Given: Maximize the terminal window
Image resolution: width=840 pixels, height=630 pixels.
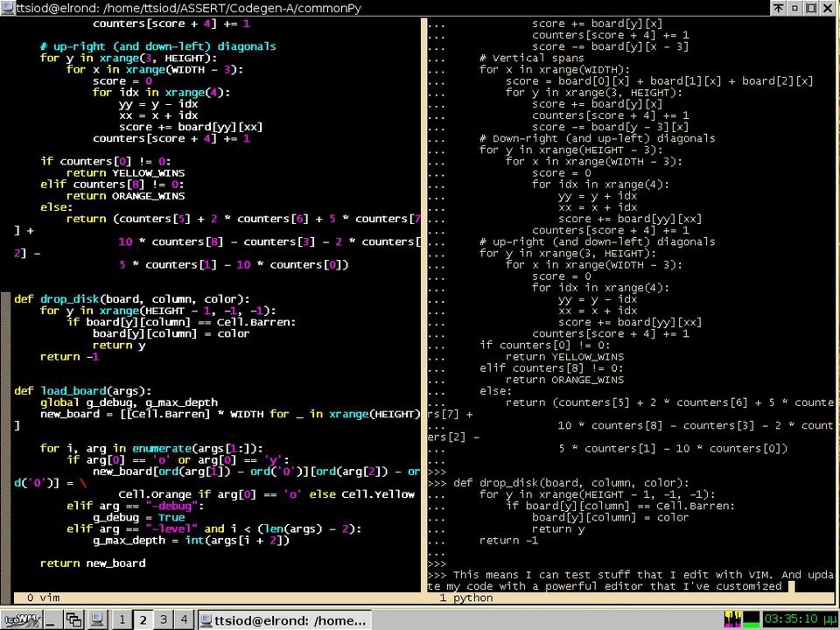Looking at the screenshot, I should (x=812, y=8).
